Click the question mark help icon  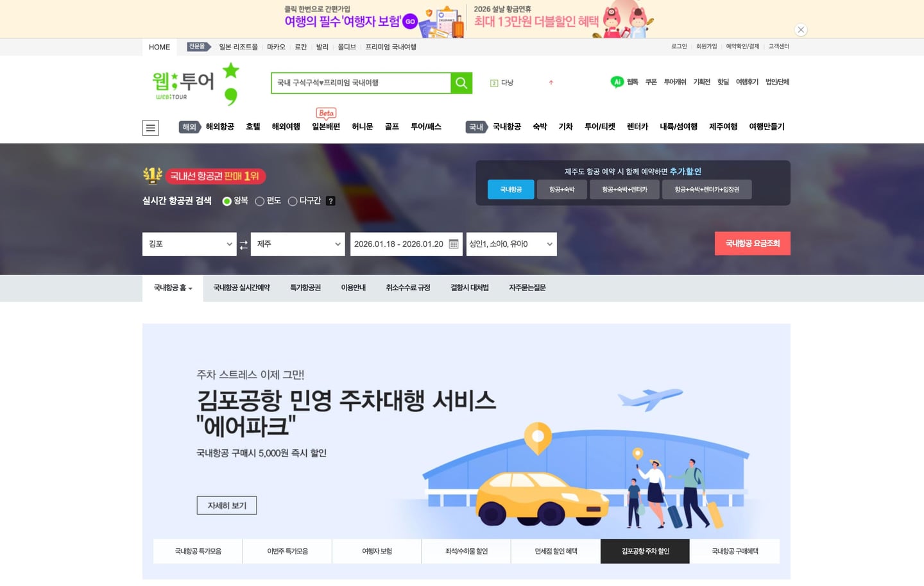pos(330,201)
